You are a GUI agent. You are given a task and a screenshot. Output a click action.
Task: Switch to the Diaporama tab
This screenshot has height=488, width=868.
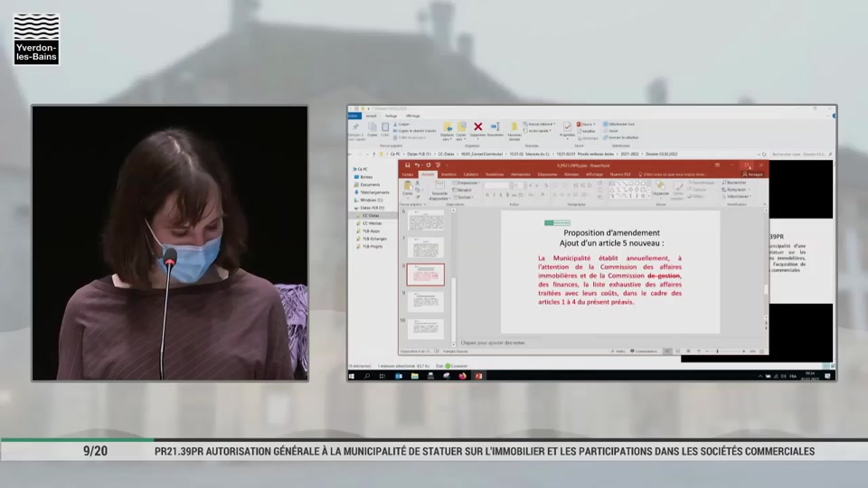(547, 174)
